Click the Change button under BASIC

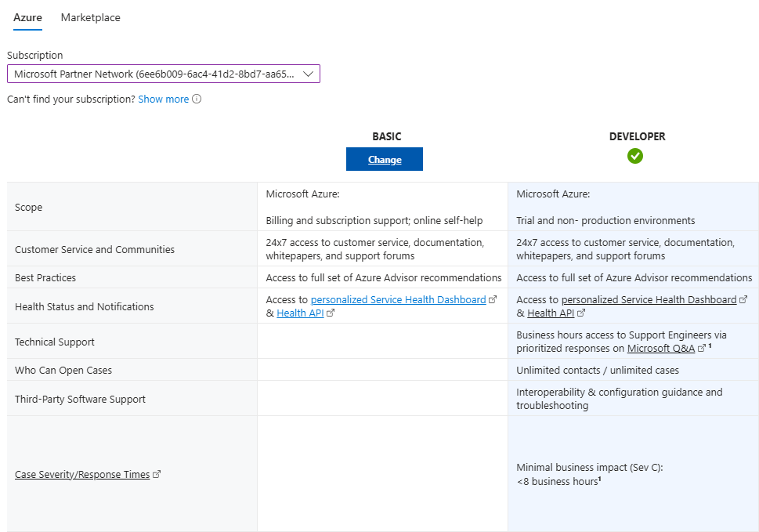[384, 158]
